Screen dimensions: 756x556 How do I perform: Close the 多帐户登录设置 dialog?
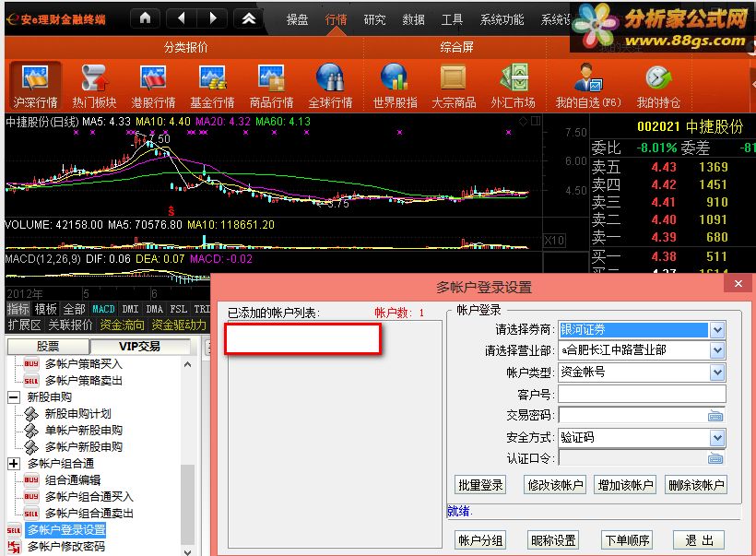tap(738, 284)
